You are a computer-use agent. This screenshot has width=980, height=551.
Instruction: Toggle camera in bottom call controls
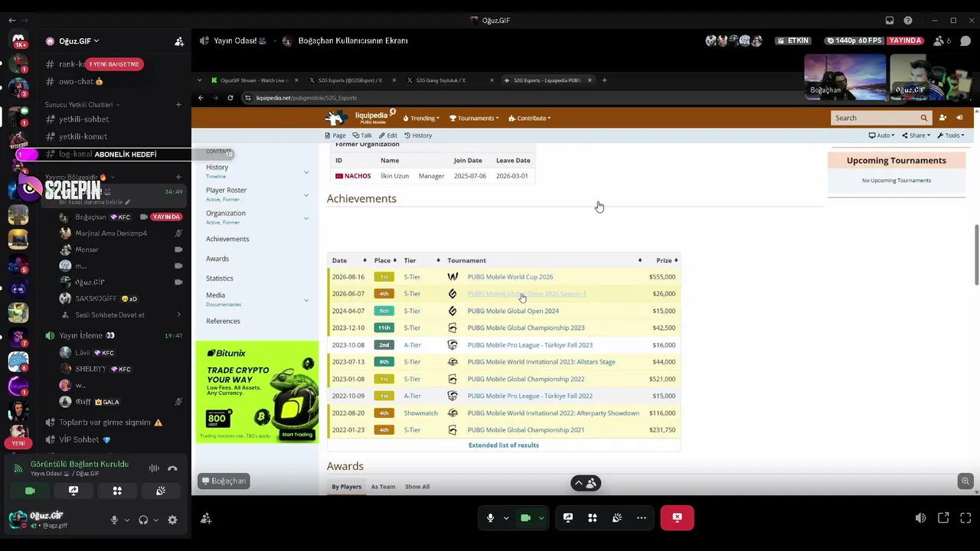coord(526,518)
